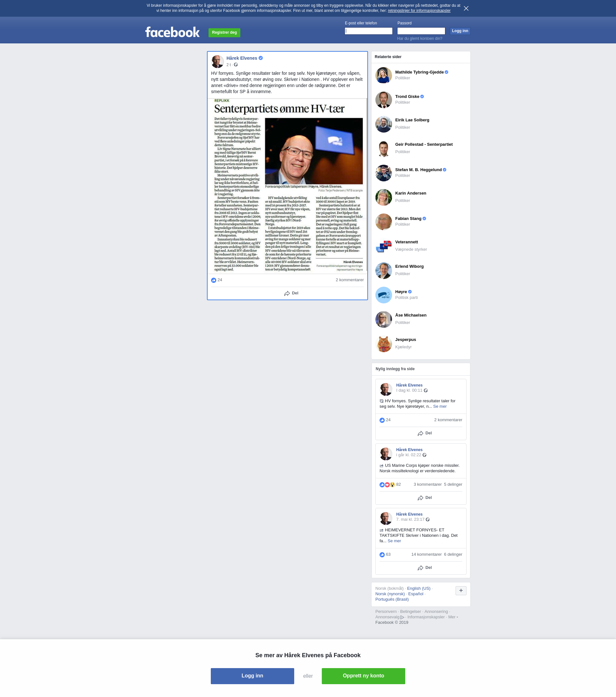Screen dimensions: 616x697
Task: Open Jesperpus cat avatar
Action: (384, 344)
